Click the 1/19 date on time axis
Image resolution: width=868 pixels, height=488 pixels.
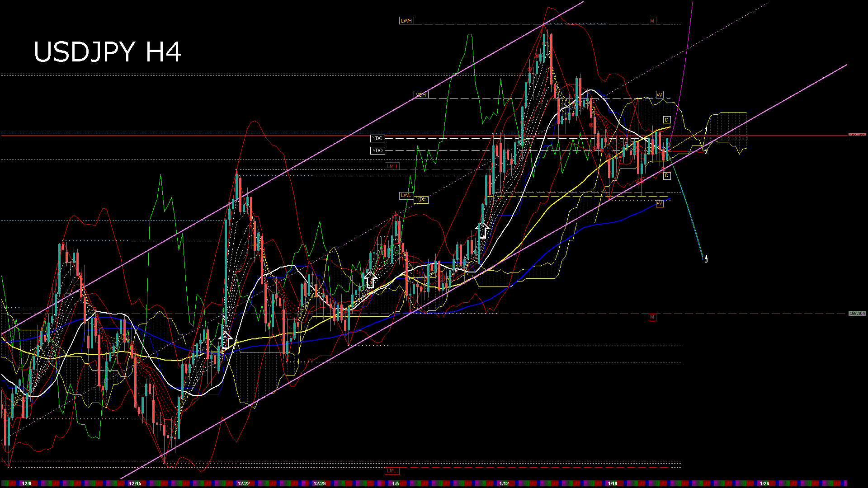click(x=612, y=483)
